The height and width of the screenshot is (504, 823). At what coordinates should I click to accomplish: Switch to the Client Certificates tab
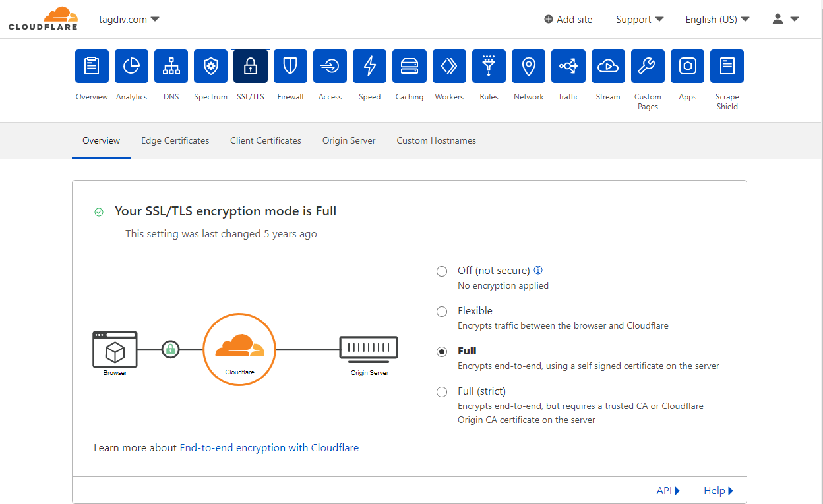tap(266, 140)
